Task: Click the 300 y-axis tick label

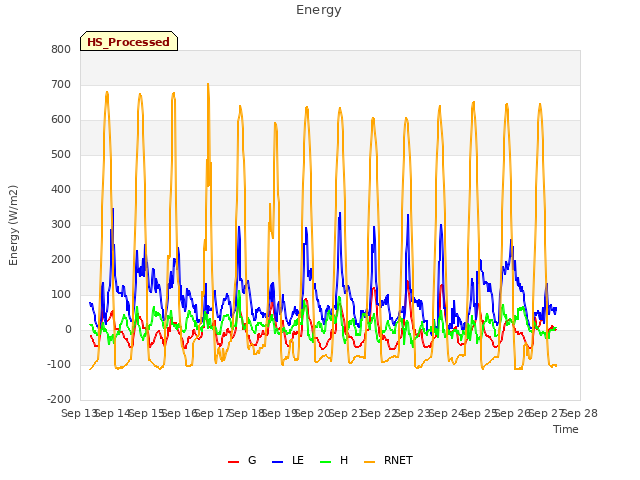Action: tap(61, 224)
